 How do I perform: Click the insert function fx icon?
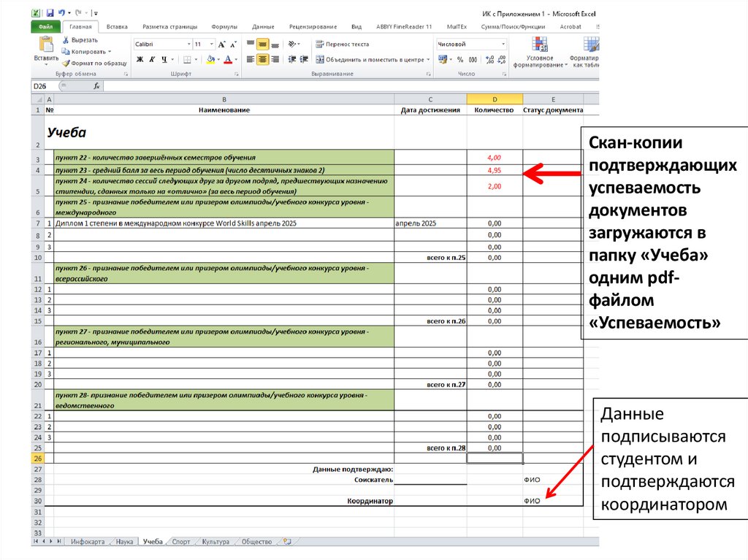[96, 86]
